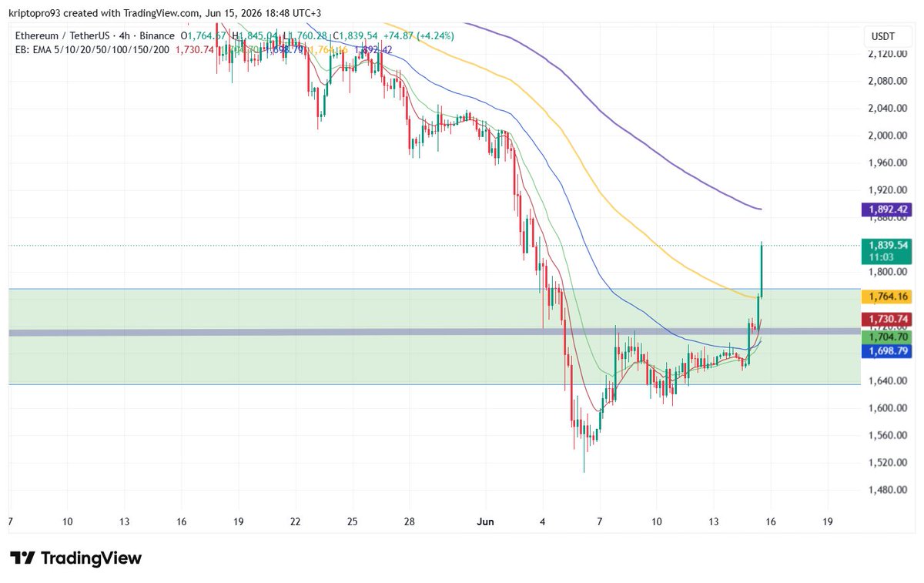Click the 1,480.00 price axis label
Screen dimensions: 924x583
887,490
